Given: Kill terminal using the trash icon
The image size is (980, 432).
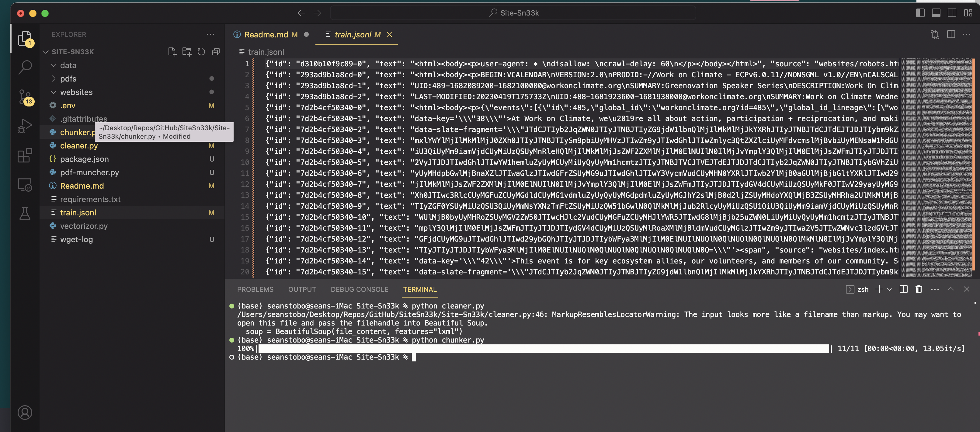Looking at the screenshot, I should pos(919,289).
